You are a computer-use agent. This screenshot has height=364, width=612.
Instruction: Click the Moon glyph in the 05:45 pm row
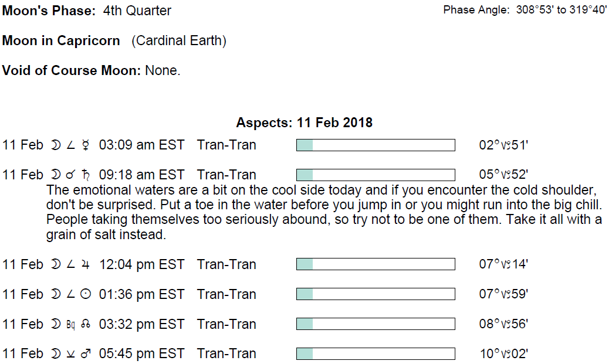[55, 354]
